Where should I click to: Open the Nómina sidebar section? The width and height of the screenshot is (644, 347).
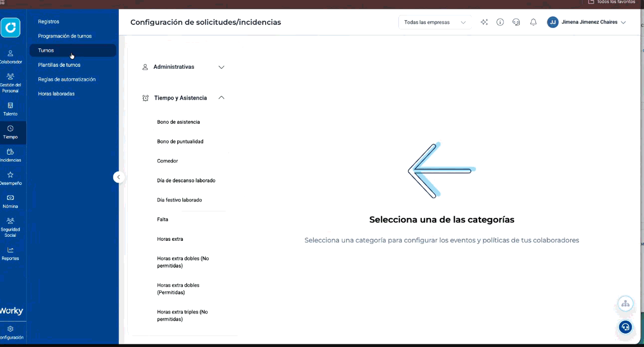pyautogui.click(x=10, y=201)
